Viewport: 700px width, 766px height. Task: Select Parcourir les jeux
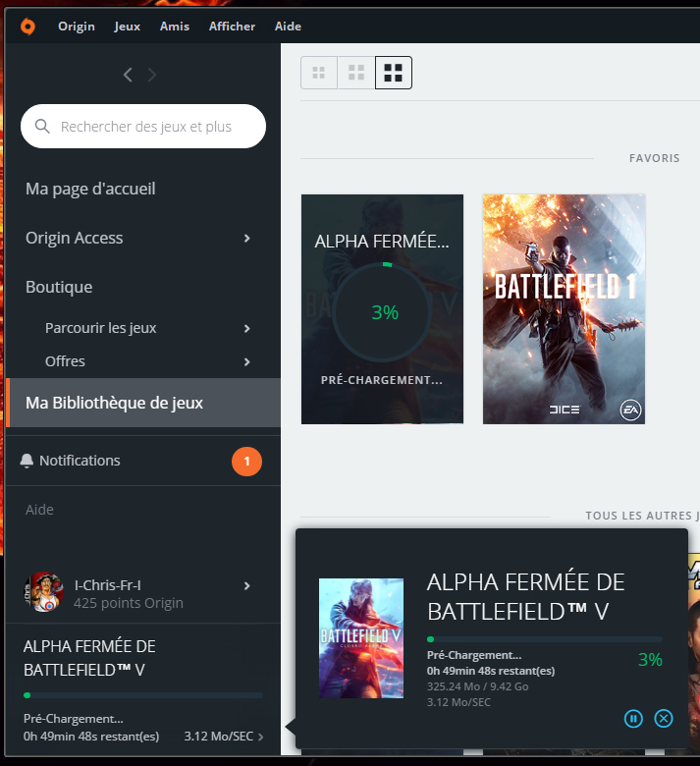tap(100, 328)
